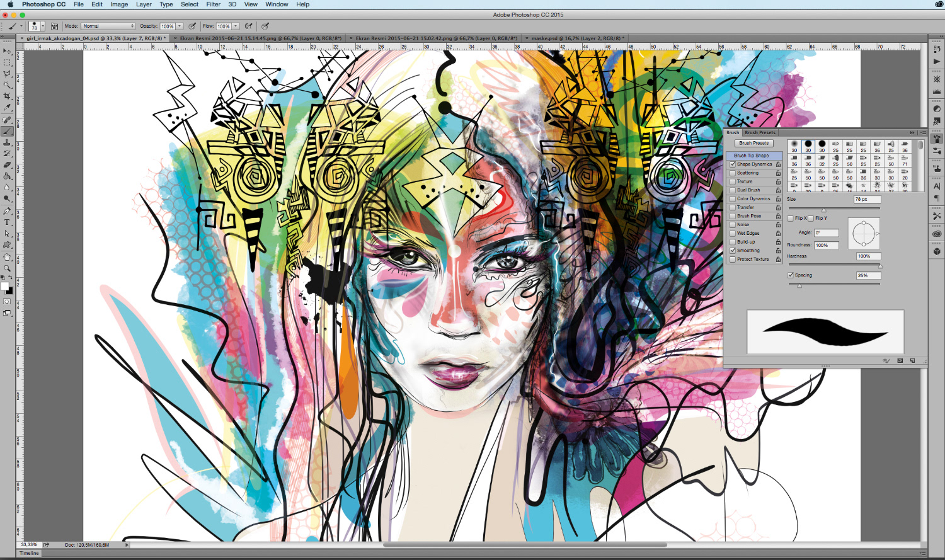Screen dimensions: 945x560
Task: Enable airbrush-style build-up icon
Action: tap(248, 26)
